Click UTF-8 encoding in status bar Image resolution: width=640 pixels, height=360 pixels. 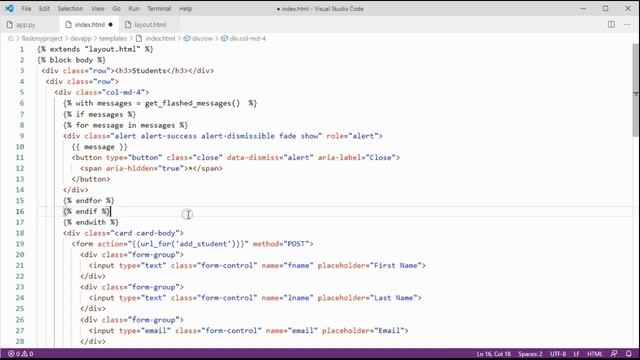point(558,354)
